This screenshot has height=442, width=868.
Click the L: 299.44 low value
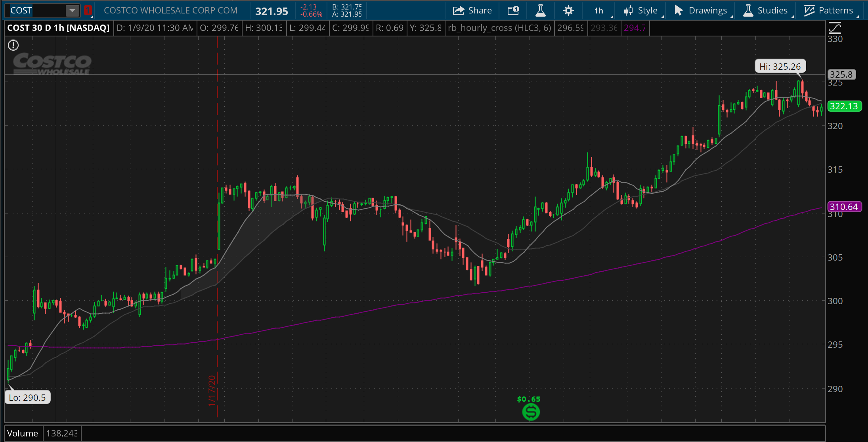tap(308, 28)
